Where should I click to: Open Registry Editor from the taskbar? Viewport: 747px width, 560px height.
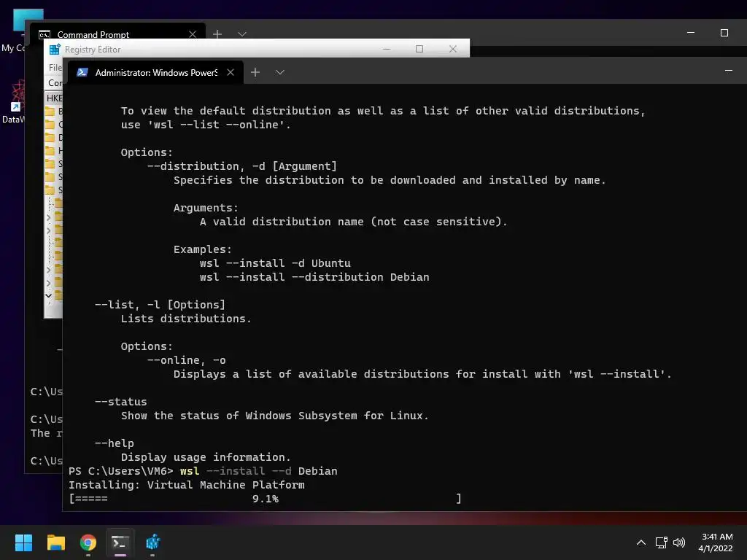pos(153,542)
